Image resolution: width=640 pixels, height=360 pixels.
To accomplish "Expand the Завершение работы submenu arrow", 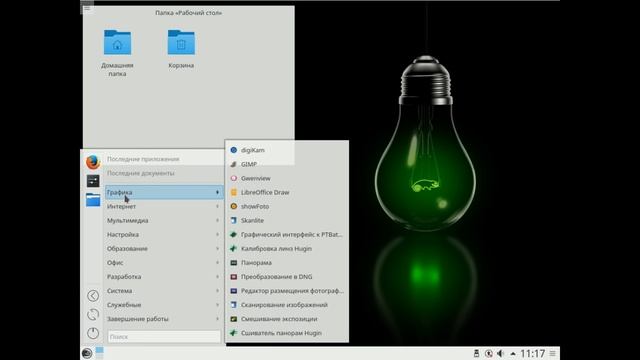I will pyautogui.click(x=217, y=319).
